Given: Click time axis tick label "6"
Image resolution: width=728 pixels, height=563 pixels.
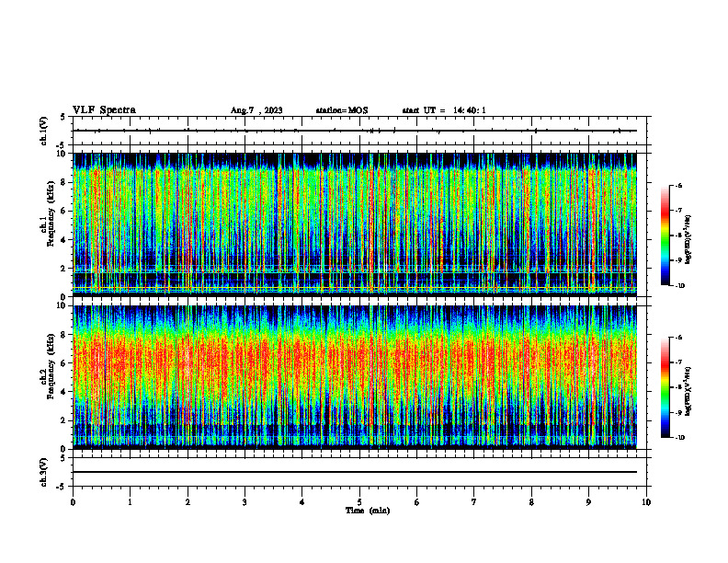Looking at the screenshot, I should tap(417, 502).
